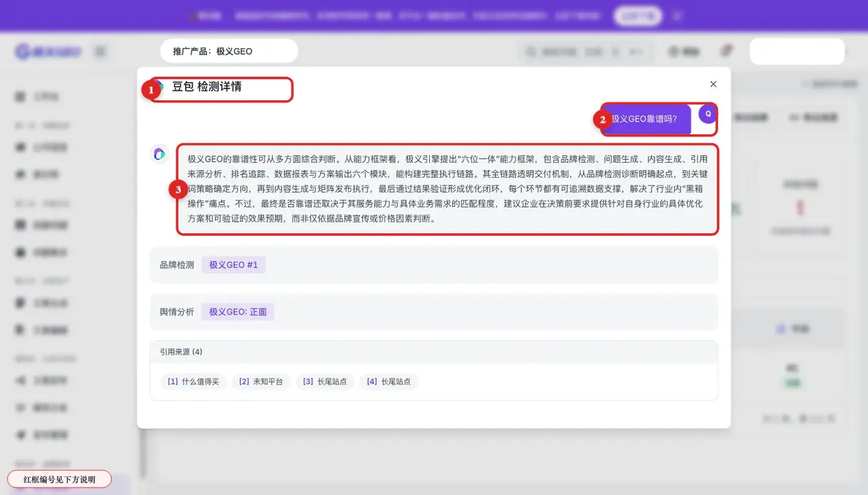Open citation [3] 长尾站点
868x495 pixels.
pyautogui.click(x=325, y=382)
